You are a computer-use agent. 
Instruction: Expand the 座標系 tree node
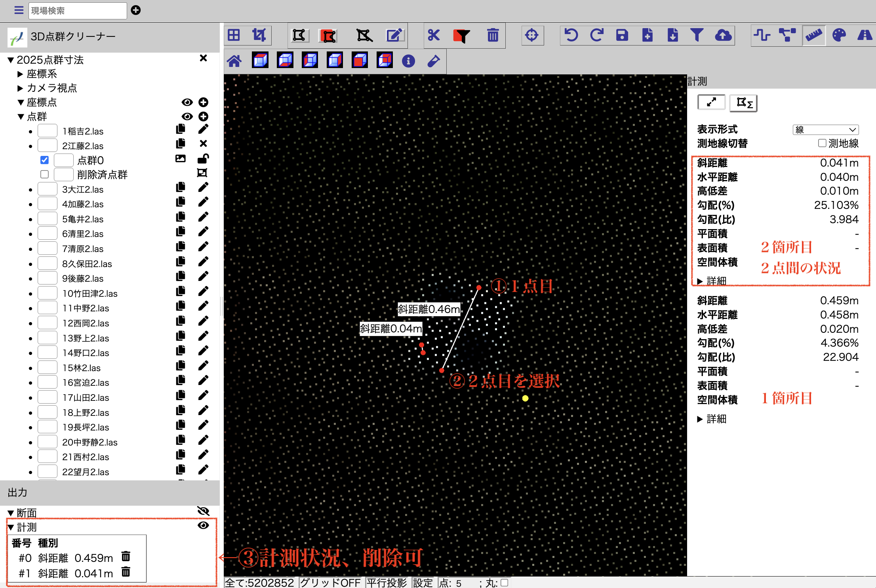[x=20, y=74]
